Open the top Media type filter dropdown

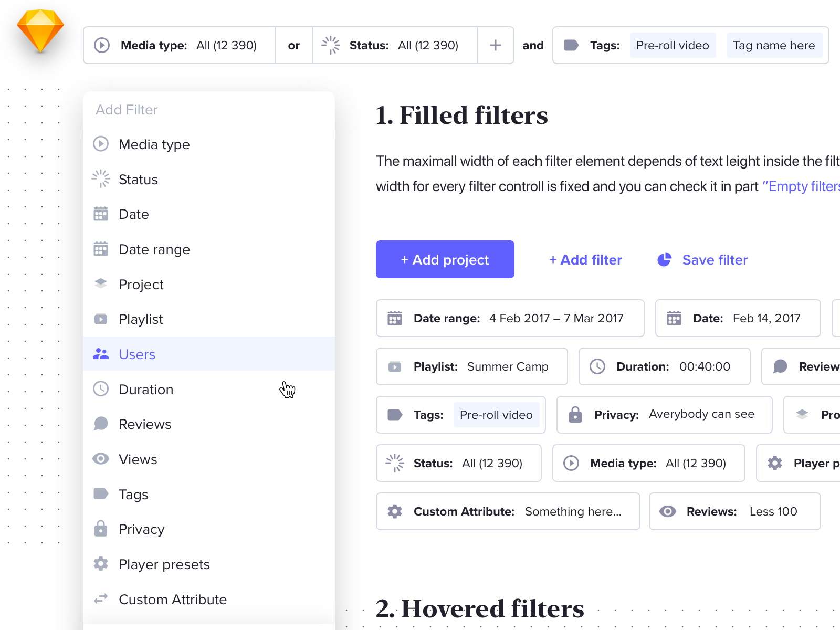pos(180,46)
